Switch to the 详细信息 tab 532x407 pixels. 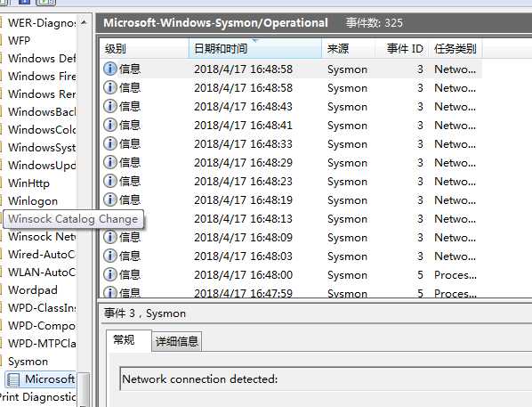pos(177,341)
